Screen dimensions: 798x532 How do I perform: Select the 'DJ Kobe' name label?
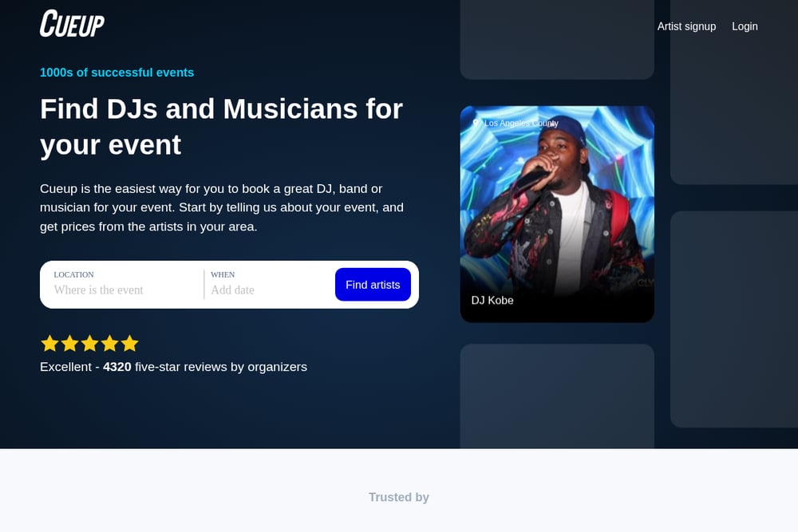[x=492, y=300]
